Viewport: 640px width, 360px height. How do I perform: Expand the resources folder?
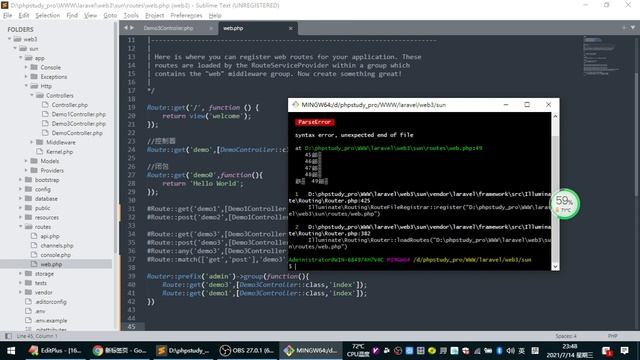click(x=20, y=218)
